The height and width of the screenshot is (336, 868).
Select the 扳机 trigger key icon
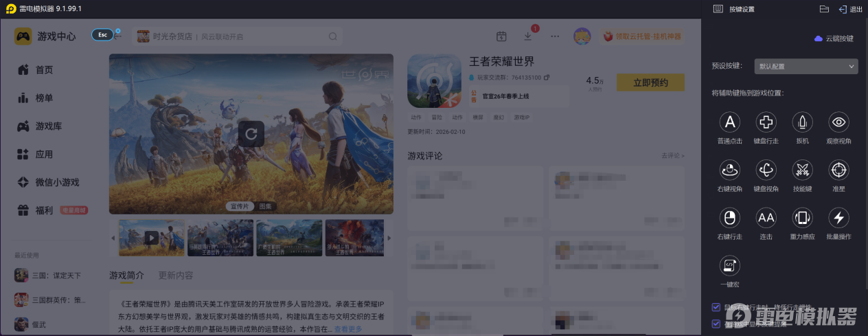click(x=802, y=122)
